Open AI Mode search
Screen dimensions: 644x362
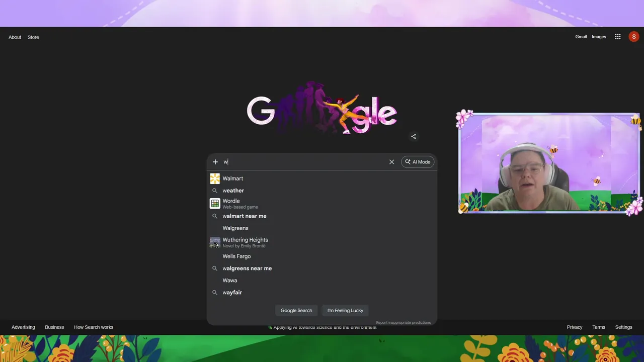[x=418, y=162]
